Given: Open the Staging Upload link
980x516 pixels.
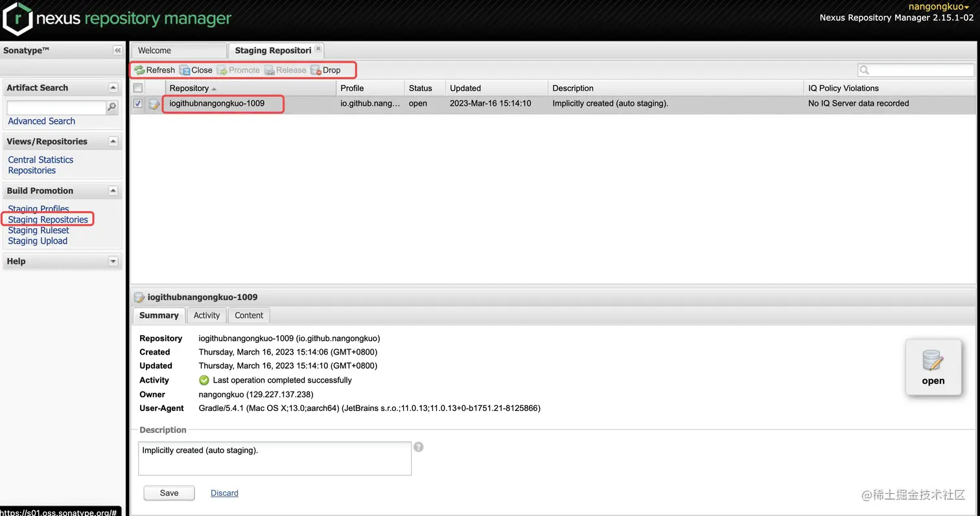Looking at the screenshot, I should click(x=38, y=241).
